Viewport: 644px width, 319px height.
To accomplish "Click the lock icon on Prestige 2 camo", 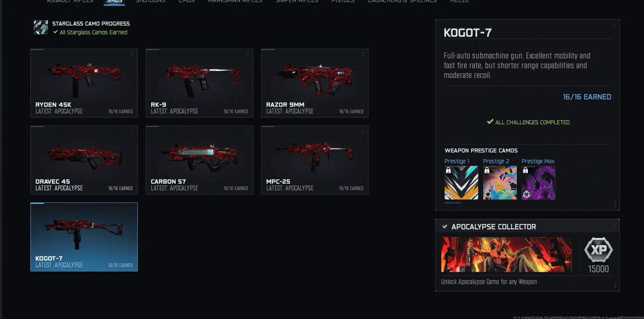I will point(487,170).
